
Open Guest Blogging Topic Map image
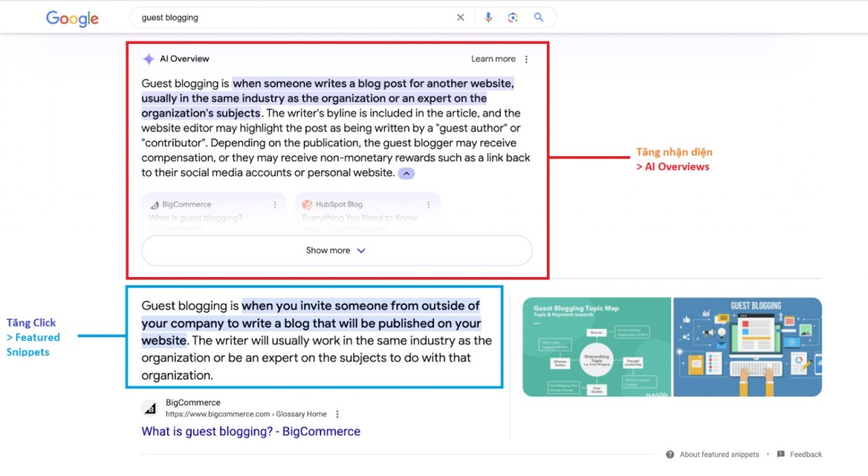[x=597, y=347]
